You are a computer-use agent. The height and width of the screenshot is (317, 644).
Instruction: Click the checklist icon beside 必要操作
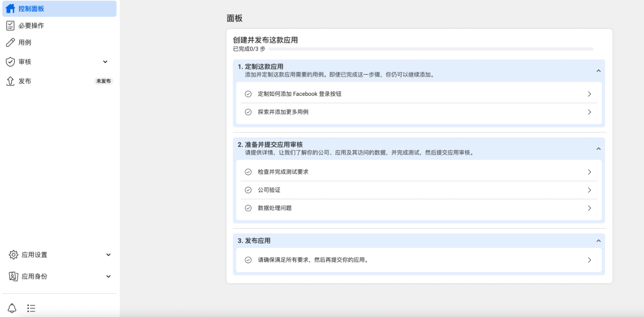pyautogui.click(x=10, y=26)
